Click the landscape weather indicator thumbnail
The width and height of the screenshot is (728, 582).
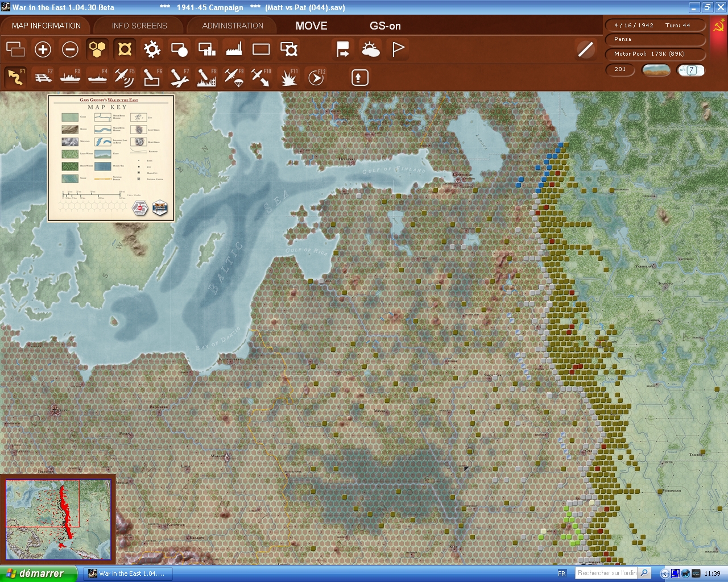click(656, 70)
